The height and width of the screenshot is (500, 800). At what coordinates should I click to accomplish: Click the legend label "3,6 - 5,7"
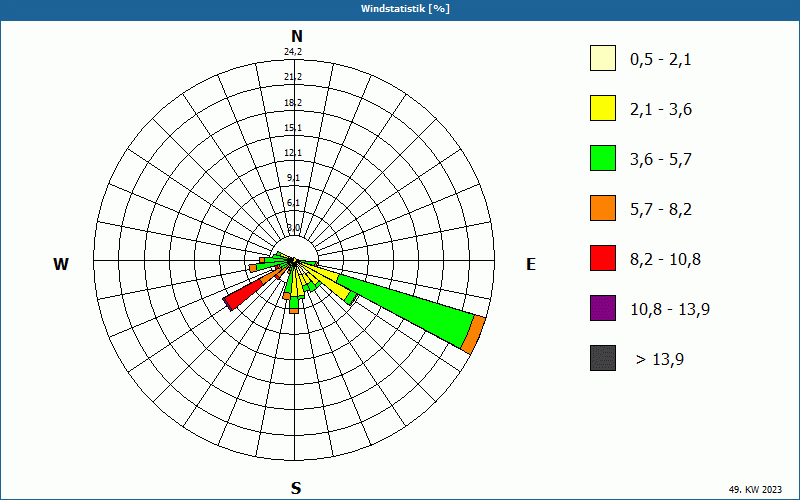tap(661, 160)
